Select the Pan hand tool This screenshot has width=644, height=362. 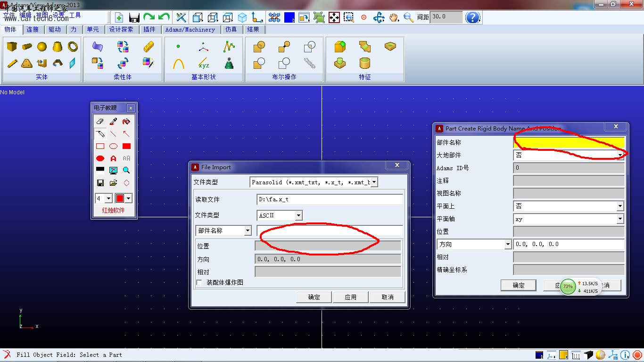coord(394,18)
